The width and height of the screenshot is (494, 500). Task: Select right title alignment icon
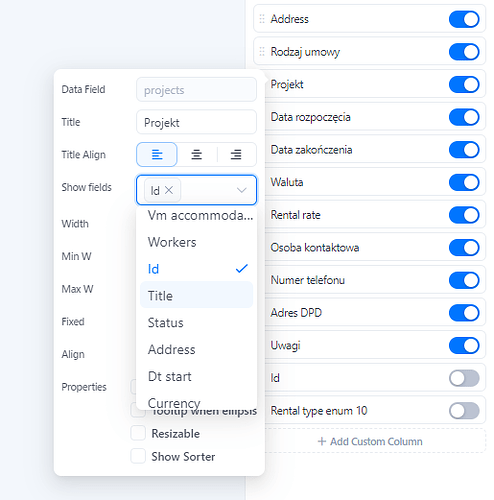(236, 155)
